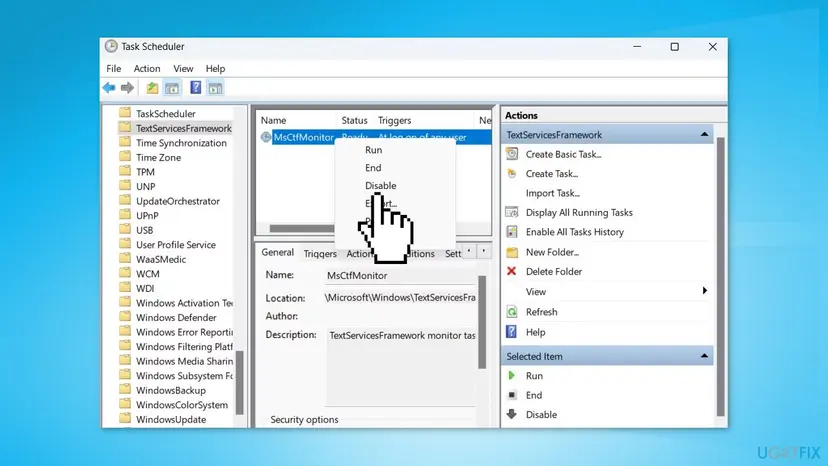Open the Help menu
Viewport: 828px width, 466px height.
(215, 69)
